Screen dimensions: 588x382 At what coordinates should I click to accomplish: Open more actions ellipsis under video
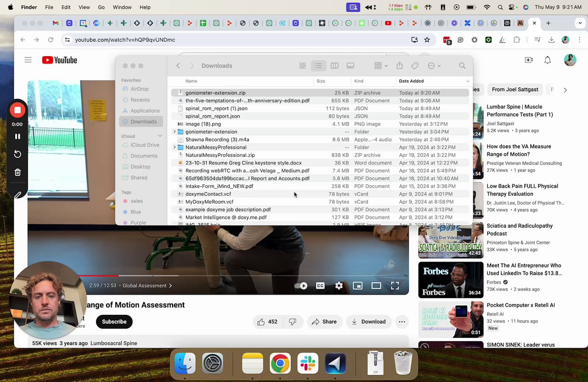pyautogui.click(x=402, y=322)
